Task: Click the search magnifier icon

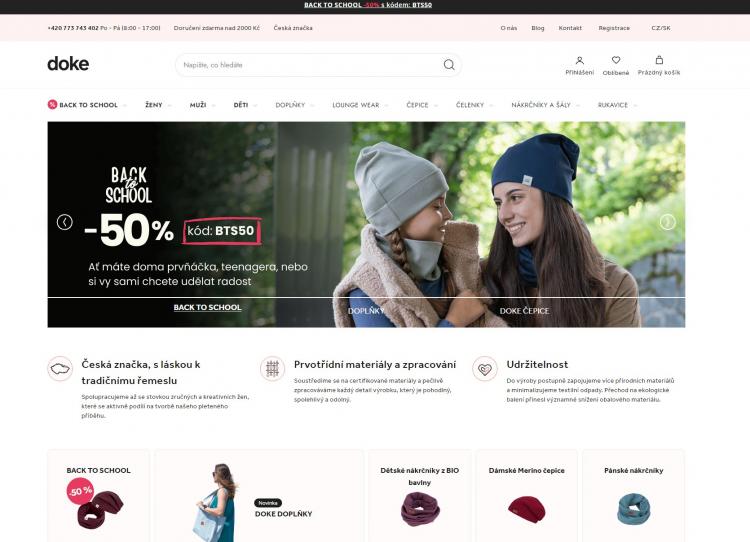Action: 449,65
